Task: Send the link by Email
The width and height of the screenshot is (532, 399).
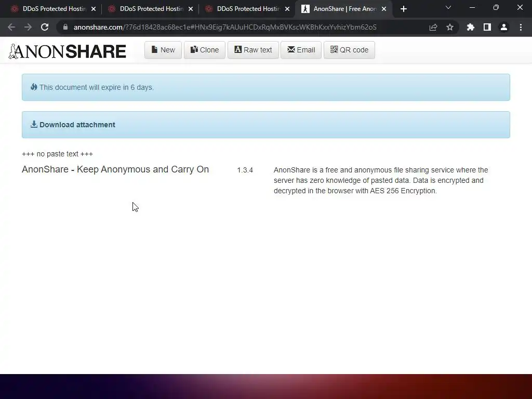Action: coord(301,50)
